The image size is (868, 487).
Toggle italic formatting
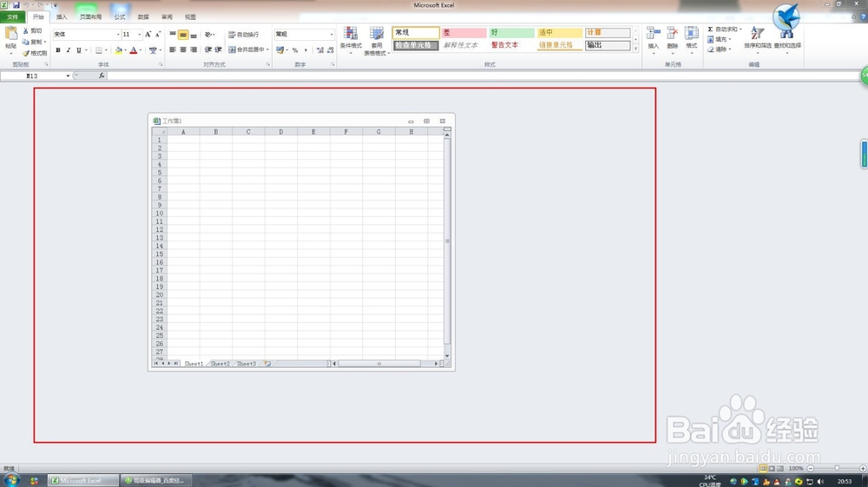pyautogui.click(x=68, y=49)
